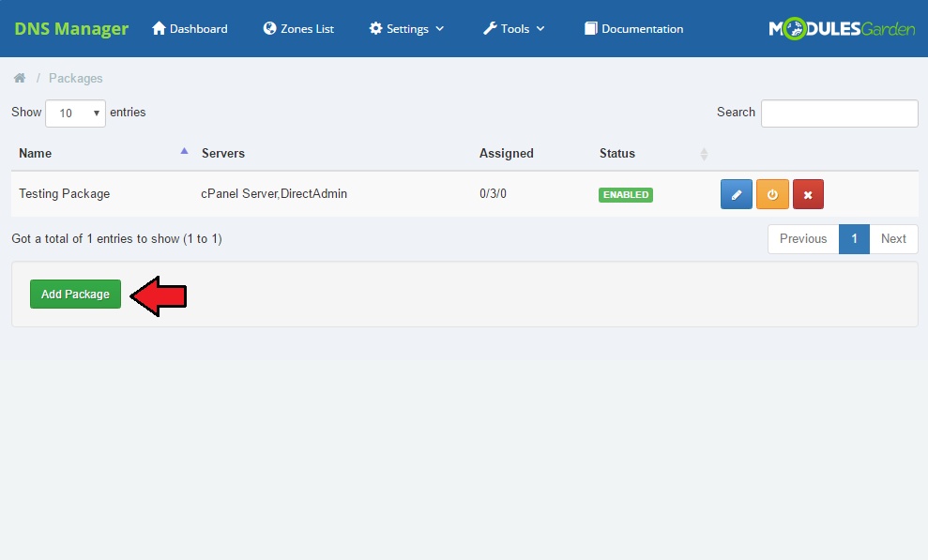Open the Documentation link
This screenshot has height=560, width=928.
(x=634, y=28)
